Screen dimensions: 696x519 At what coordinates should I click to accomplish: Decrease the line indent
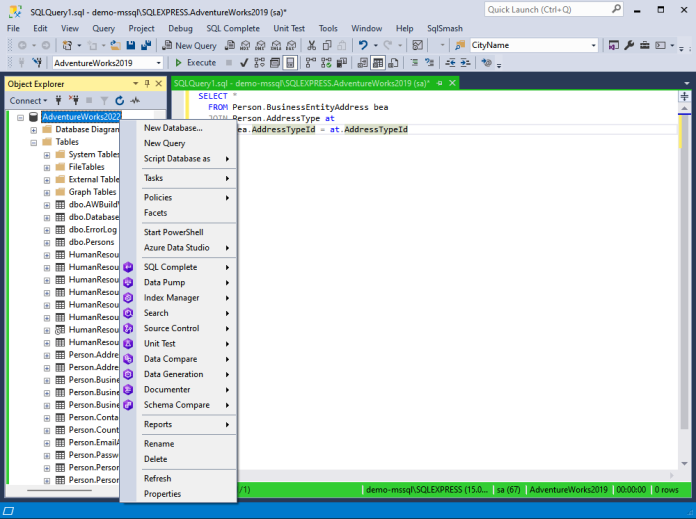coord(450,63)
